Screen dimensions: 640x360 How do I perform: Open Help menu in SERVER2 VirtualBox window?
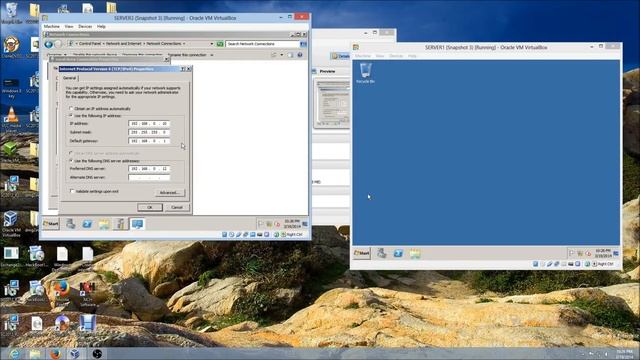(101, 26)
